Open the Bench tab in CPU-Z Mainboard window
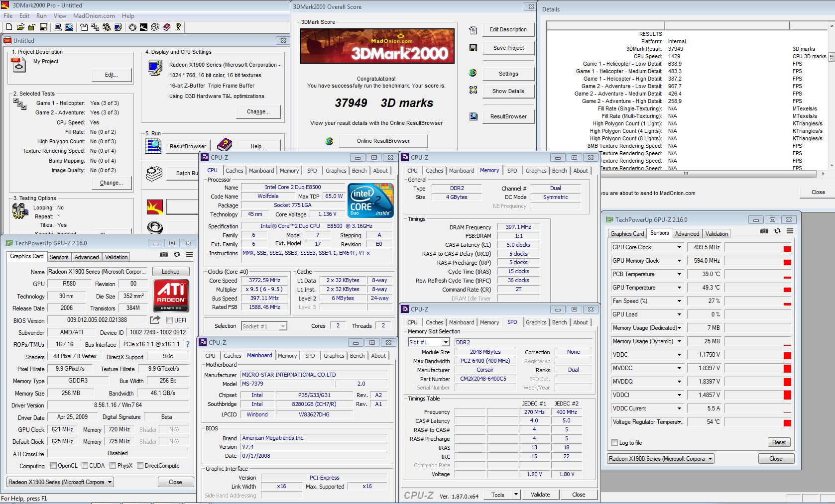 pos(357,356)
